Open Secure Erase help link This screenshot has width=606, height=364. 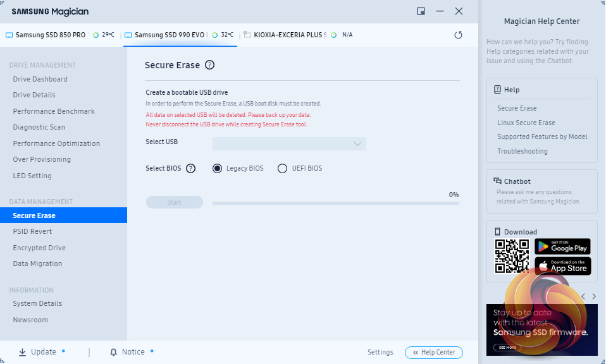(517, 109)
